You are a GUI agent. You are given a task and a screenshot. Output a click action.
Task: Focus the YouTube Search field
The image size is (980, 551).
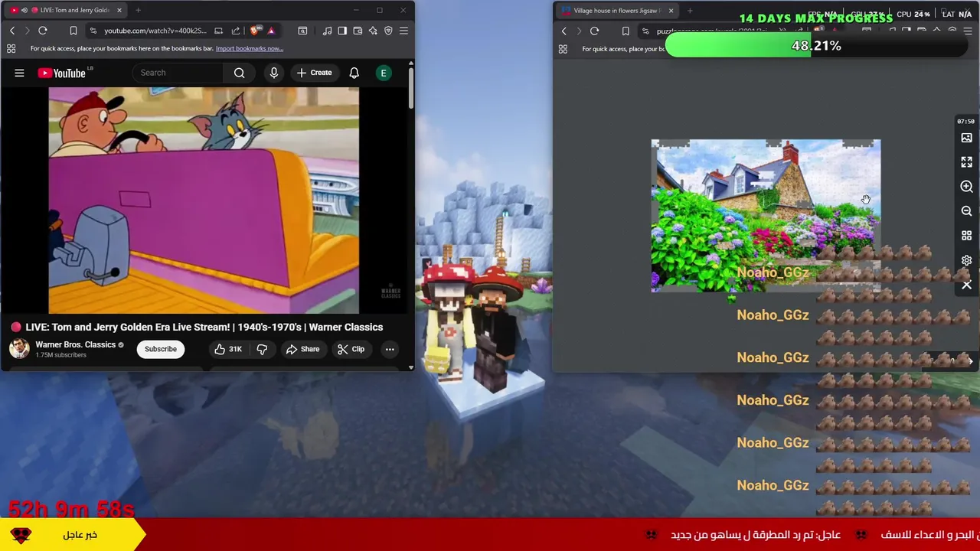point(178,73)
